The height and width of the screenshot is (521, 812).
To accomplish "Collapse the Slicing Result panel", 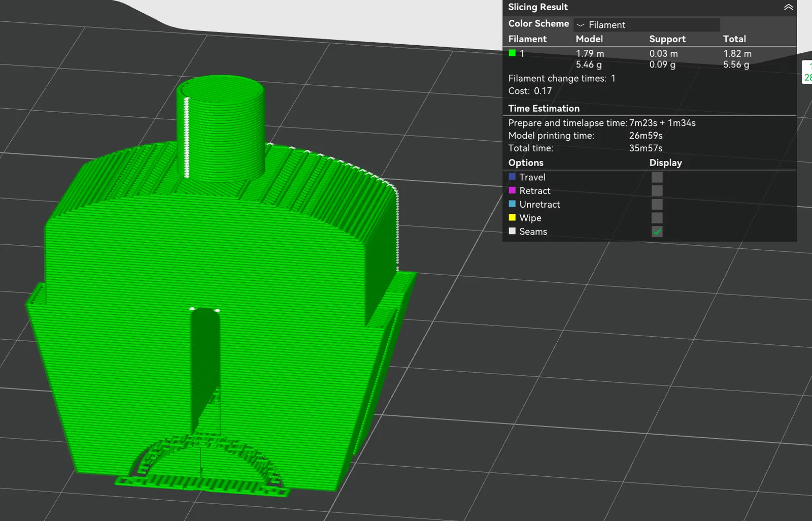I will point(788,7).
